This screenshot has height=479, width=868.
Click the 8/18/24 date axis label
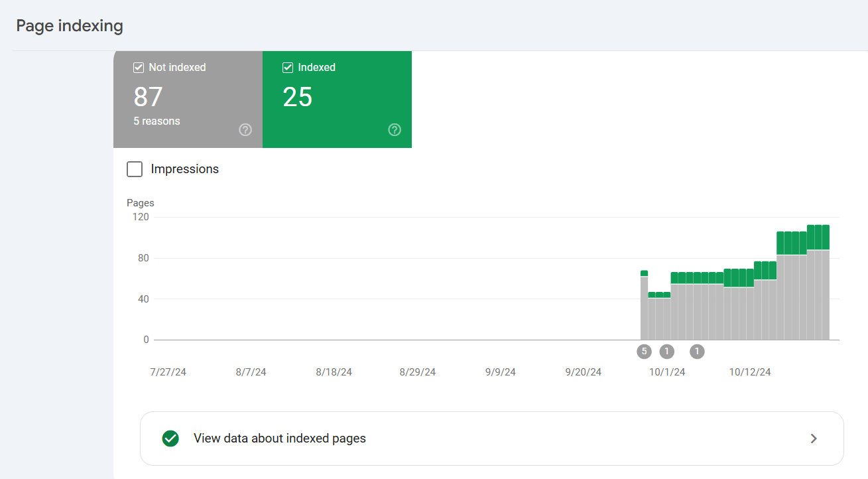[x=334, y=372]
